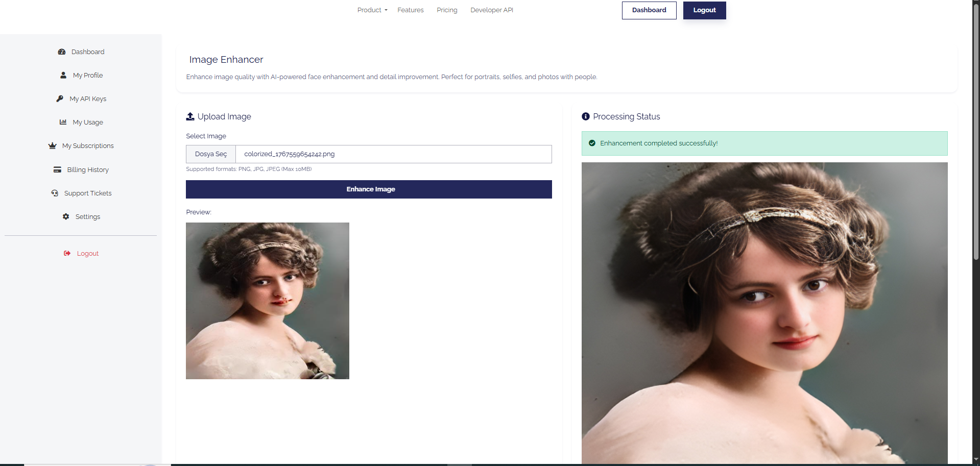Click the red Logout icon in sidebar
Image resolution: width=980 pixels, height=466 pixels.
[67, 254]
